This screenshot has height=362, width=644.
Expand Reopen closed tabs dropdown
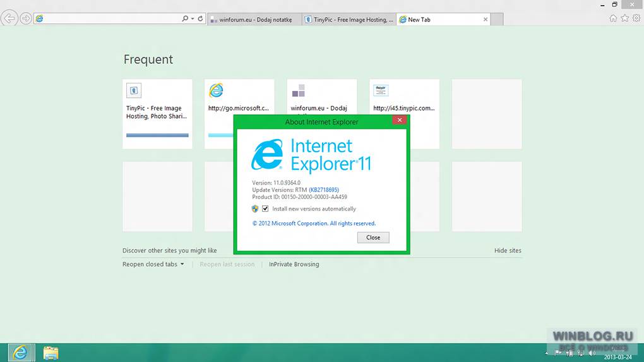153,264
